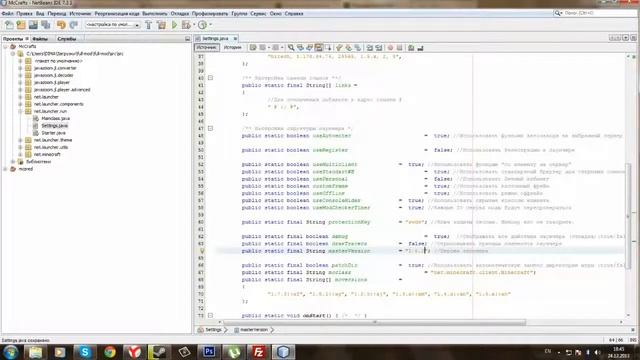
Task: Open the Файл menu
Action: (x=7, y=13)
